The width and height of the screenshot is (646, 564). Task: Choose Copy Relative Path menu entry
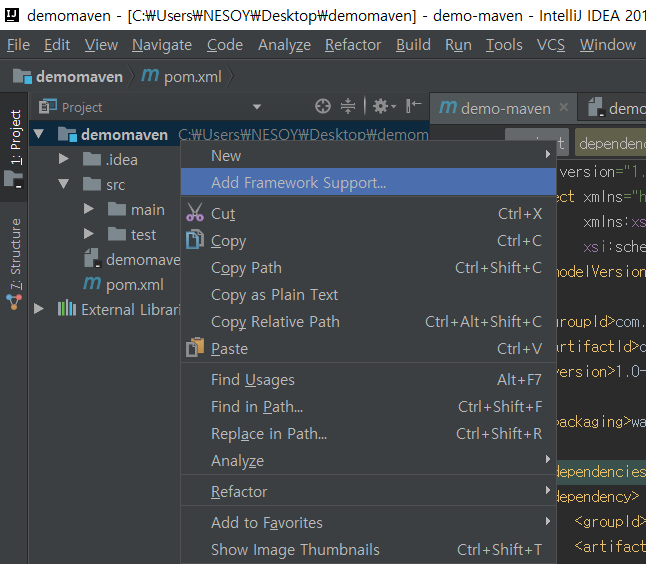[x=368, y=322]
